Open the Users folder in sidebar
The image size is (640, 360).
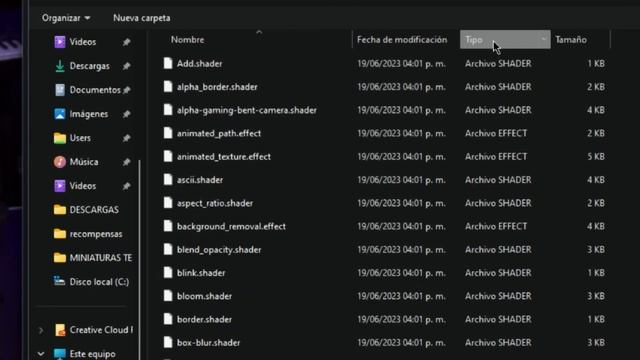pos(80,138)
